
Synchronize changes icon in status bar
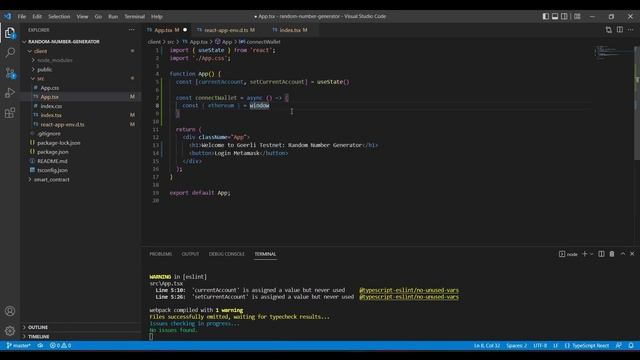point(40,345)
